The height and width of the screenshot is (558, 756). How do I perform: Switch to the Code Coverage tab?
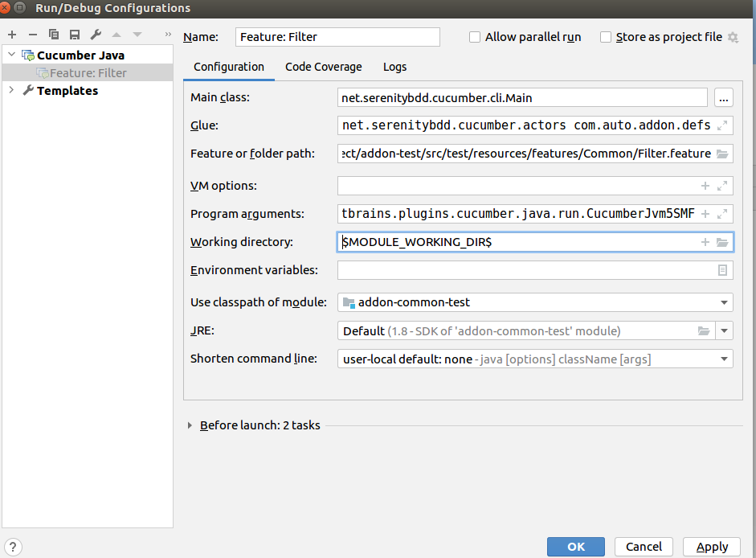(324, 67)
